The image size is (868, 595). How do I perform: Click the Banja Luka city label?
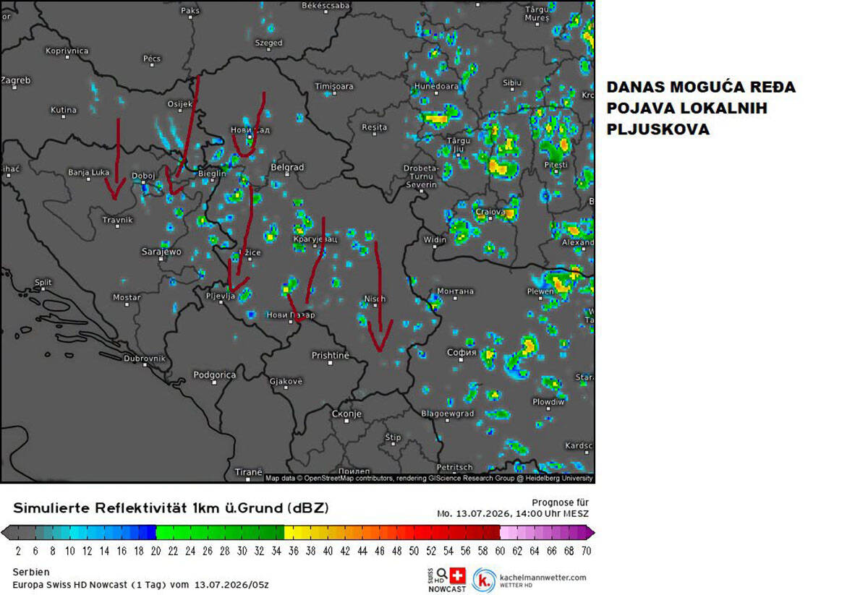tap(88, 172)
